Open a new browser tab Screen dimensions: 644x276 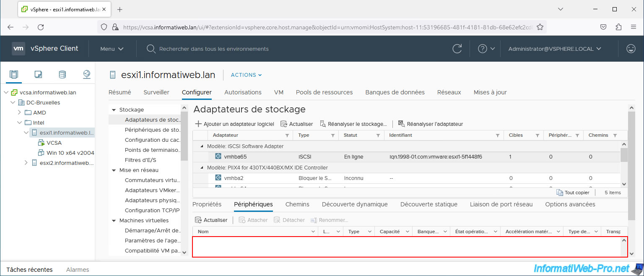pos(119,9)
